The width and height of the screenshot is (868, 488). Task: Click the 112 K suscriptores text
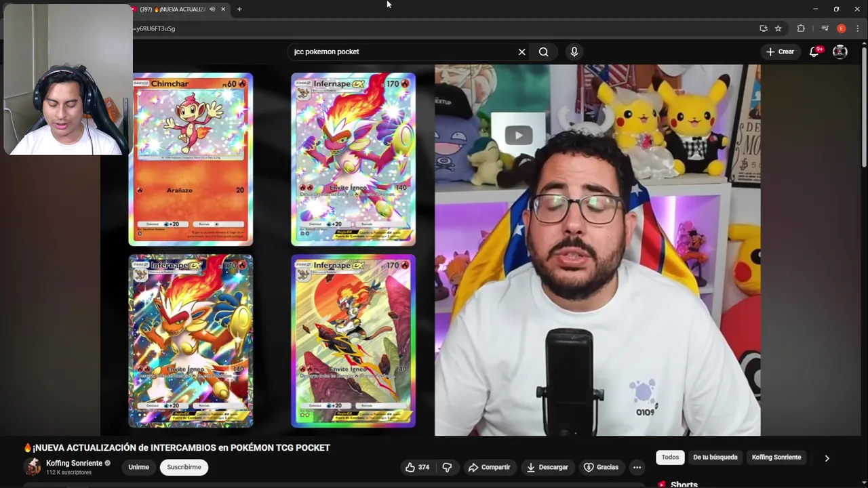(x=68, y=472)
